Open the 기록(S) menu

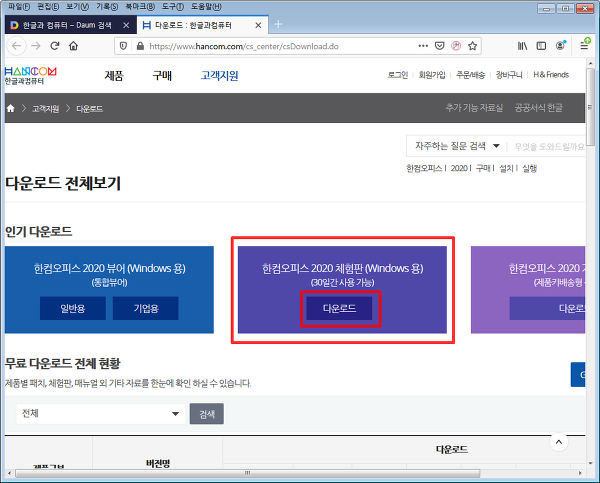(x=107, y=7)
